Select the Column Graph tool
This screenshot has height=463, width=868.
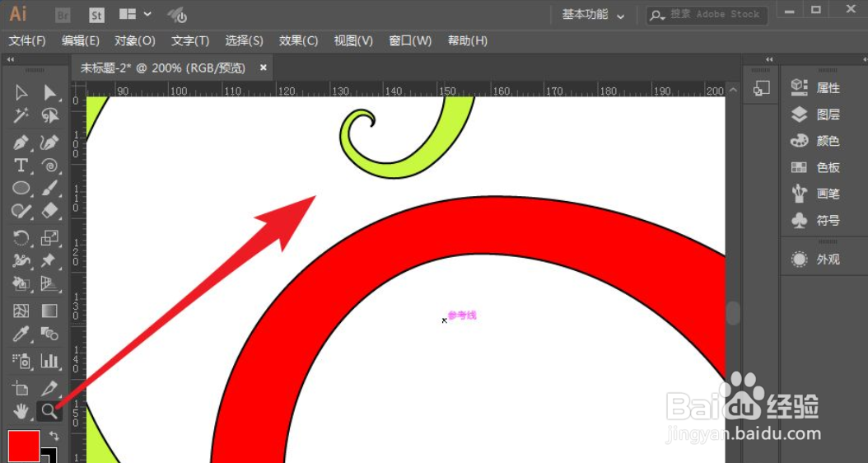(49, 361)
